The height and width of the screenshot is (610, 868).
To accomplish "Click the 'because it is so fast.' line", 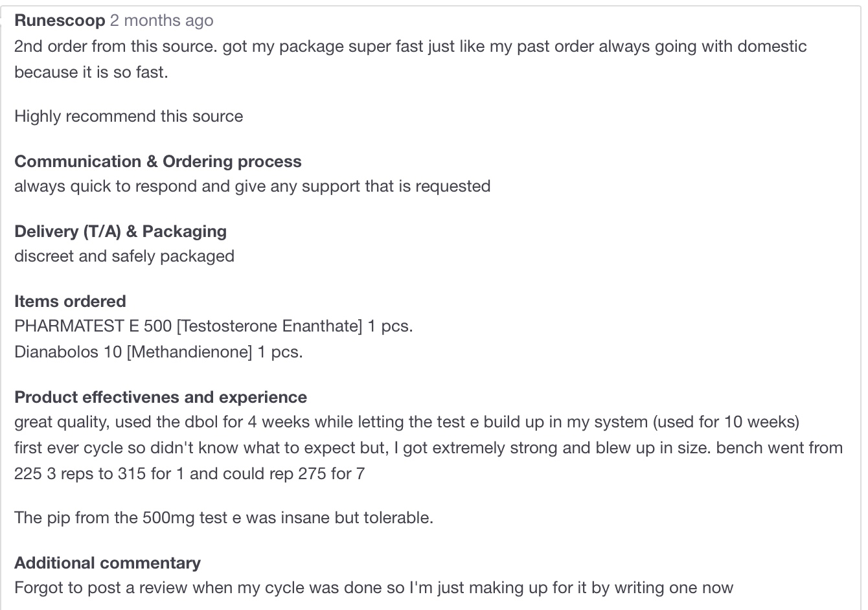I will pos(91,73).
